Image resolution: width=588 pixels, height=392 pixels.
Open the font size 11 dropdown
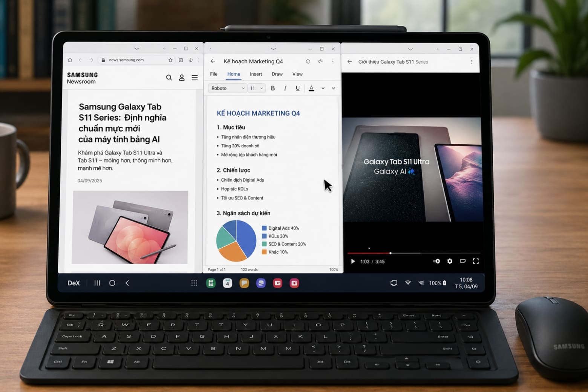(x=257, y=88)
